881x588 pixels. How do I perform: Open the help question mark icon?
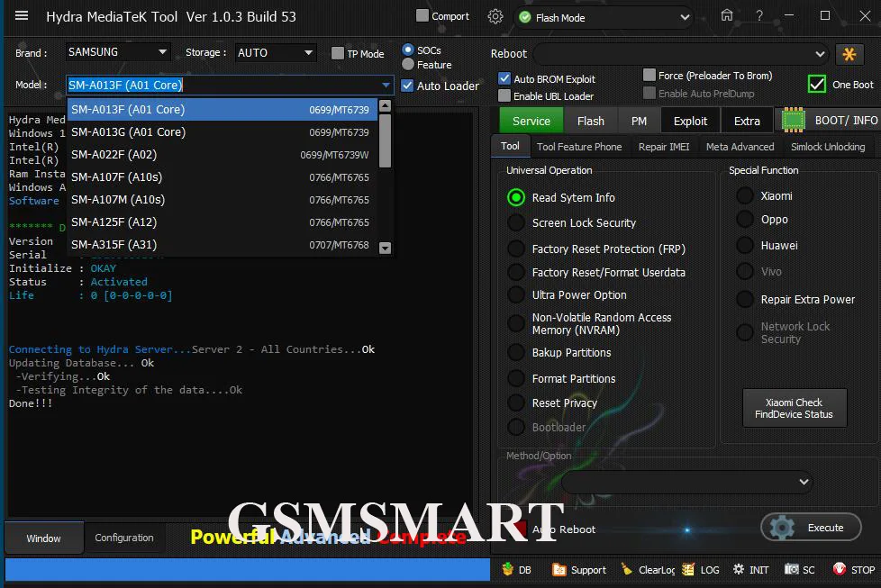tap(759, 15)
